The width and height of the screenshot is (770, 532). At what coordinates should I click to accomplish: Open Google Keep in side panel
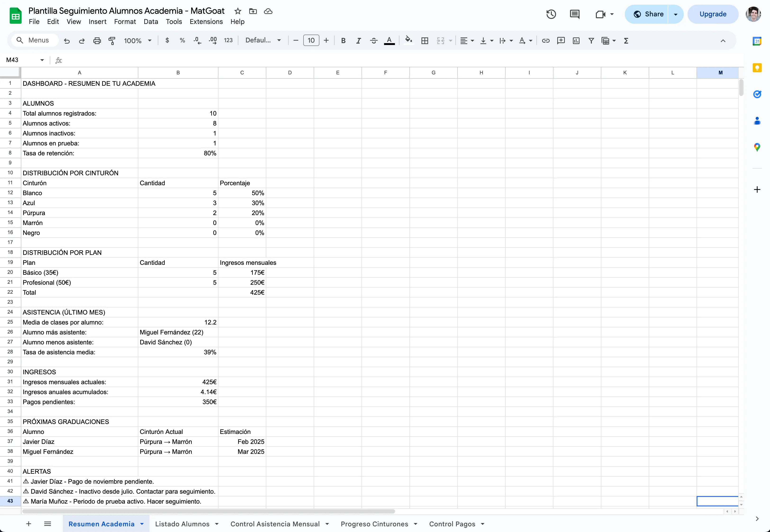click(x=757, y=68)
